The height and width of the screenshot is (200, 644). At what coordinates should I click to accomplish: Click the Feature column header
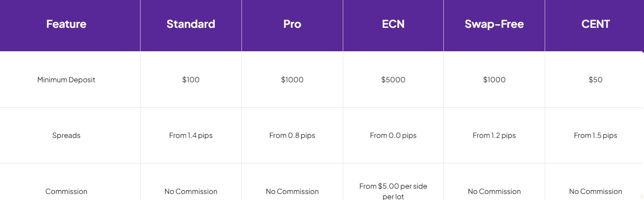point(66,24)
